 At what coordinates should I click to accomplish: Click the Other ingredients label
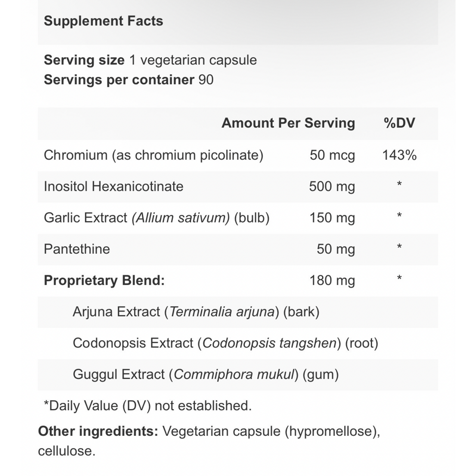coord(98,431)
